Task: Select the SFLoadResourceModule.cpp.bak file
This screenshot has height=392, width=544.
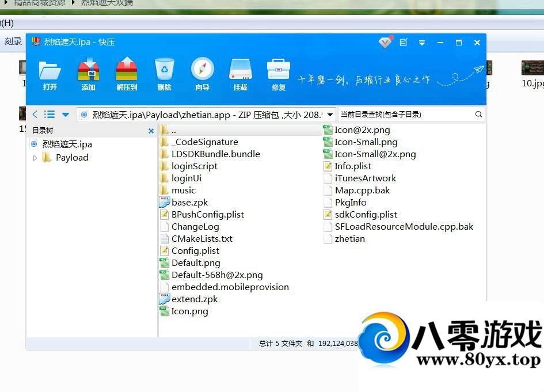Action: click(404, 227)
